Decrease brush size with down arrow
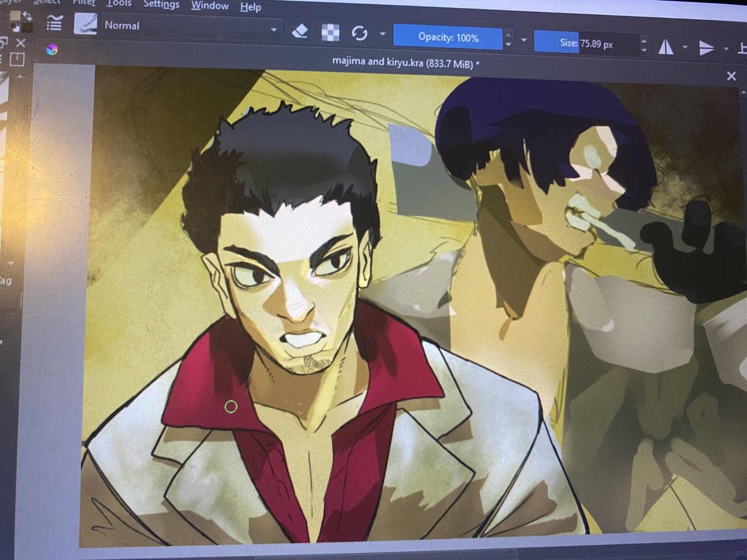The width and height of the screenshot is (747, 560). click(x=644, y=51)
